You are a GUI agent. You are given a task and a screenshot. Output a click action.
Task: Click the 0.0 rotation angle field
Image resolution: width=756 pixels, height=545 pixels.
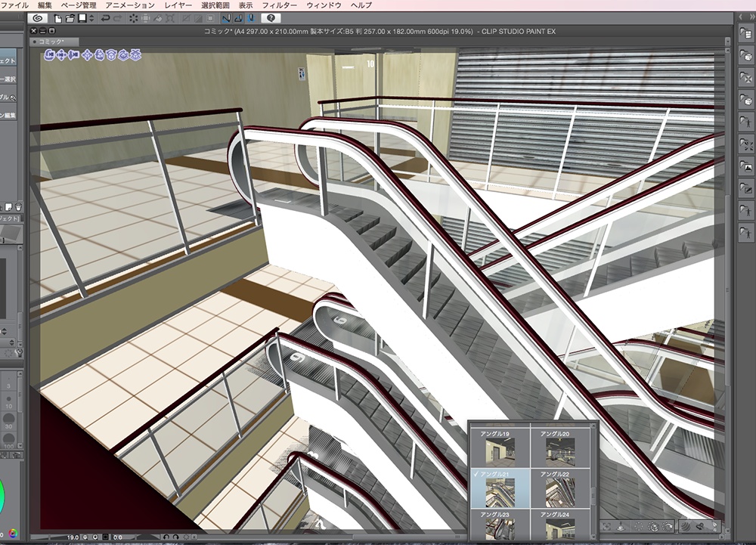(118, 537)
